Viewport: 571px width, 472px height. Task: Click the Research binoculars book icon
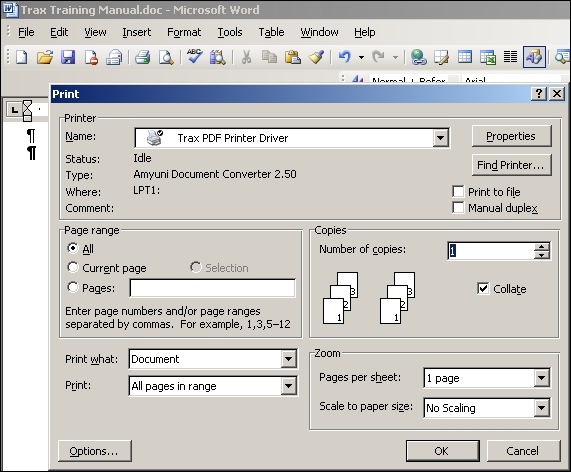point(218,57)
